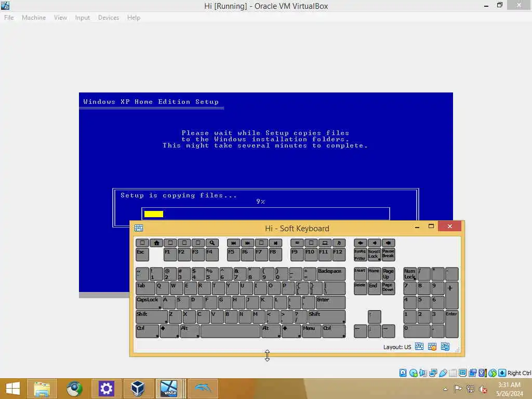This screenshot has width=532, height=399.
Task: Open the soft keyboard settings icon
Action: [x=432, y=347]
